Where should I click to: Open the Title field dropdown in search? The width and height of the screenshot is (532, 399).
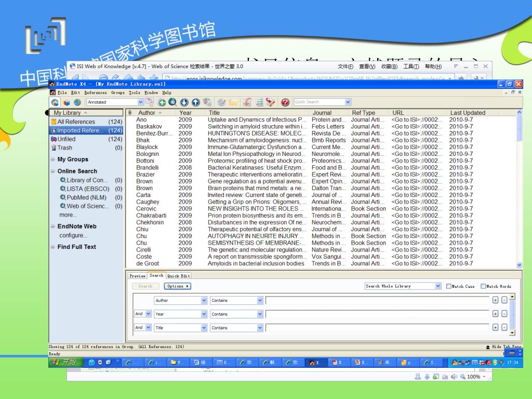(204, 328)
